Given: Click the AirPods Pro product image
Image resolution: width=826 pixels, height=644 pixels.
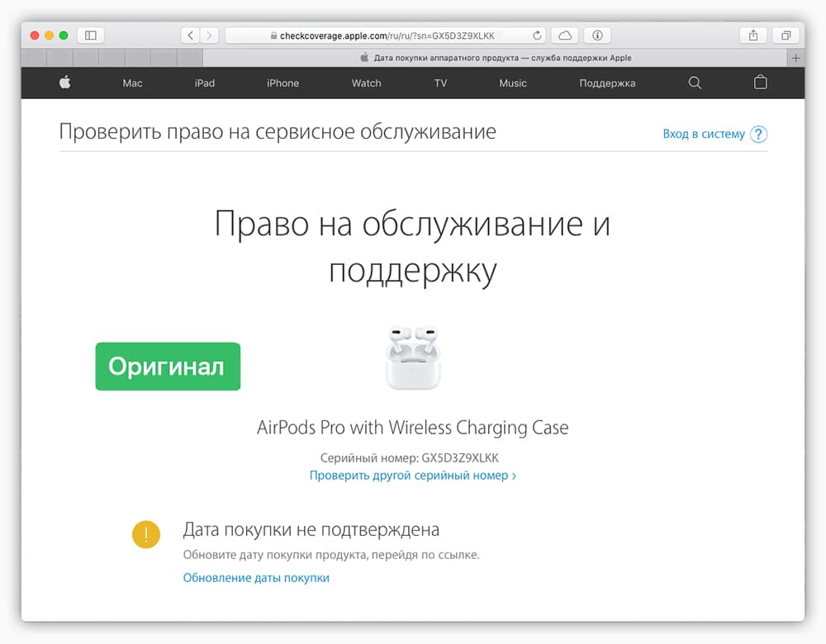Looking at the screenshot, I should tap(413, 358).
